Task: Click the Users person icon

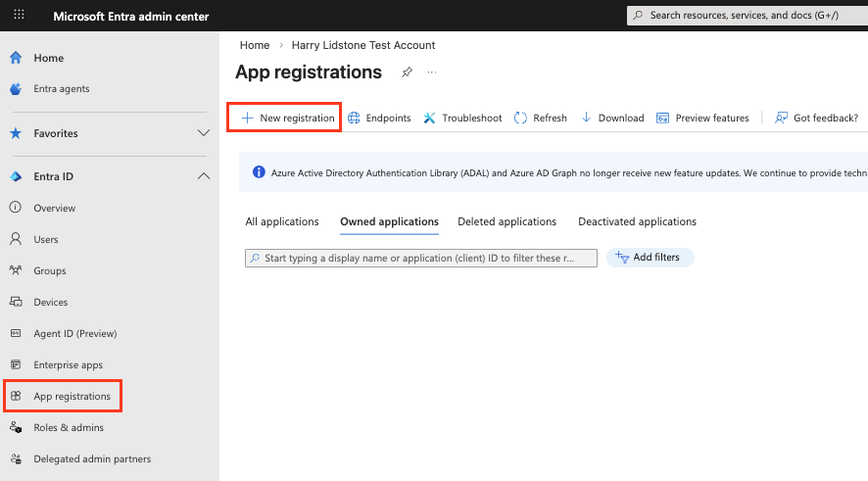Action: 16,239
